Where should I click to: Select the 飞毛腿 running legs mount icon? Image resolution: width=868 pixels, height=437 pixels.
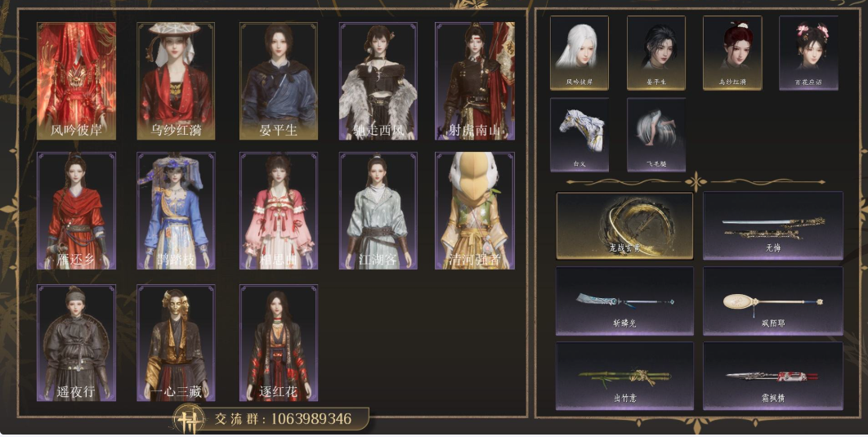(x=656, y=135)
